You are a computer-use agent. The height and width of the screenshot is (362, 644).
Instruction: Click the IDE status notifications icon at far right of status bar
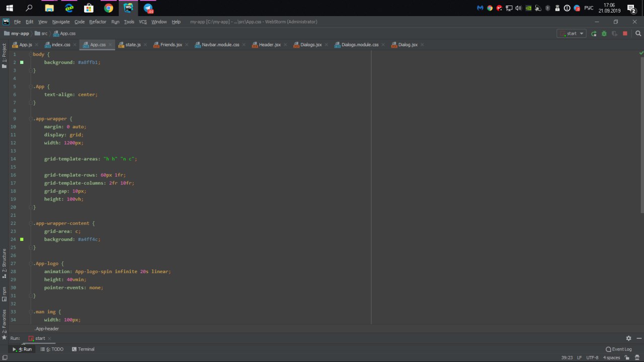coord(638,357)
